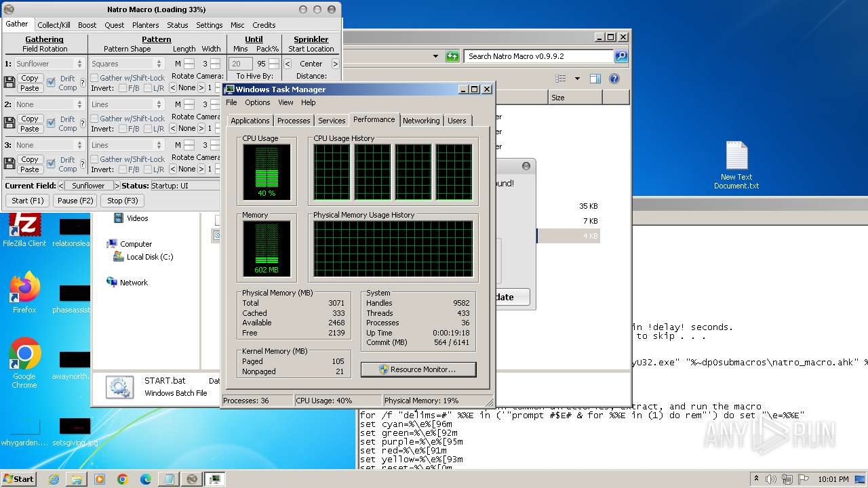This screenshot has height=488, width=868.
Task: Open Windows Media Player taskbar icon
Action: [x=100, y=479]
